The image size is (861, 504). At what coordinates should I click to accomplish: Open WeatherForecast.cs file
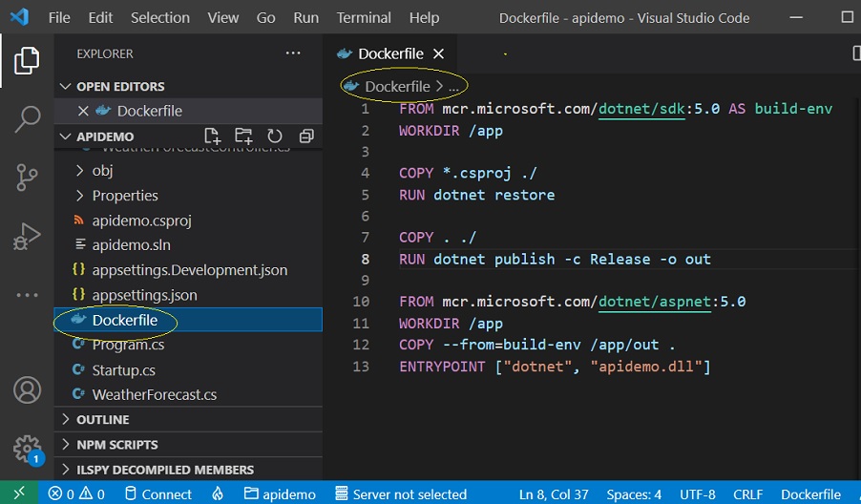155,395
